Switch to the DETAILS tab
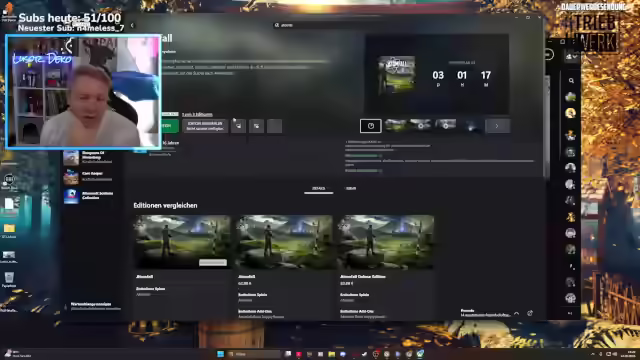Screen dimensions: 640x360 [318, 189]
